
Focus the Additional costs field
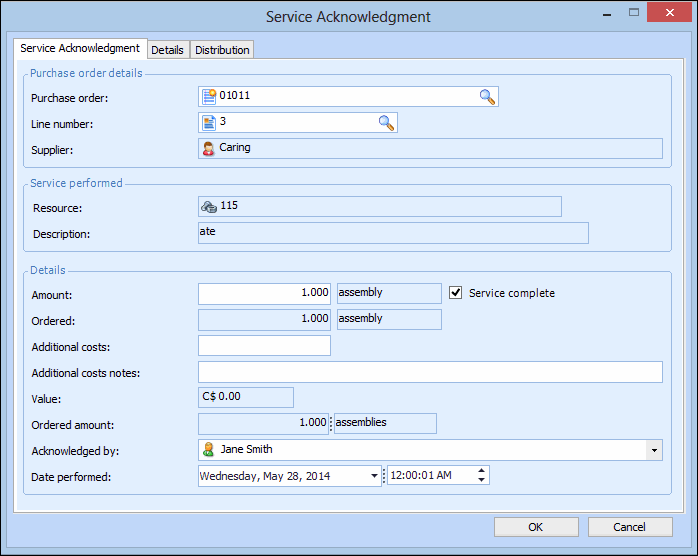264,345
